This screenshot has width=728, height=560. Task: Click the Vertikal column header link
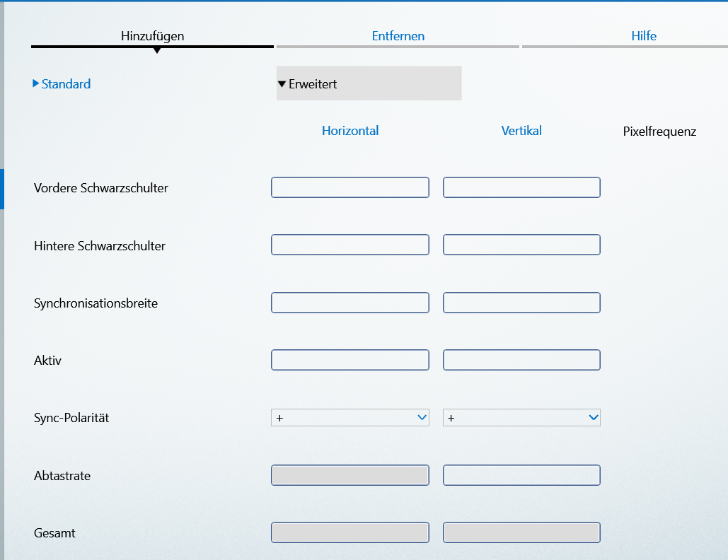coord(521,131)
